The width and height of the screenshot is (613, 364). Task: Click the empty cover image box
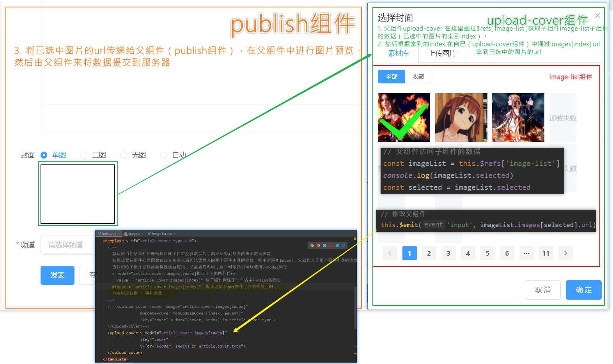click(78, 194)
